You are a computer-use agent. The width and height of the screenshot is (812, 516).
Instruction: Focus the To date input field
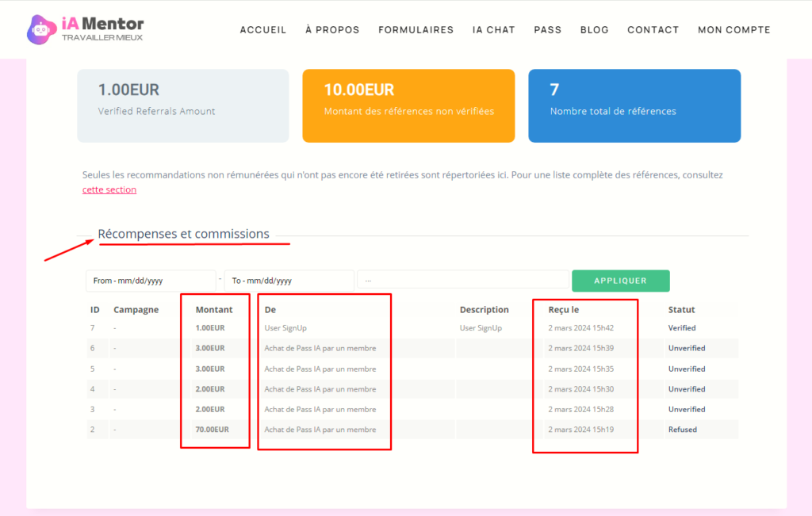pyautogui.click(x=289, y=281)
